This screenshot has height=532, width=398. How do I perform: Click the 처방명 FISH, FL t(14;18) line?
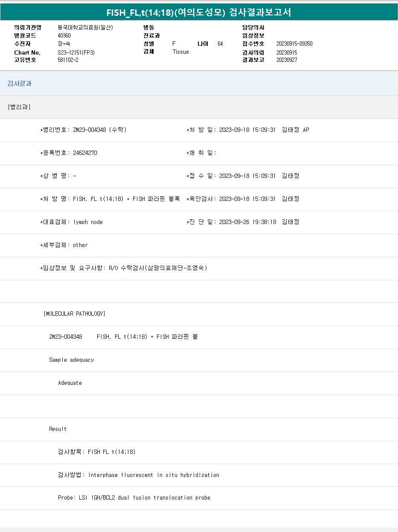point(110,199)
